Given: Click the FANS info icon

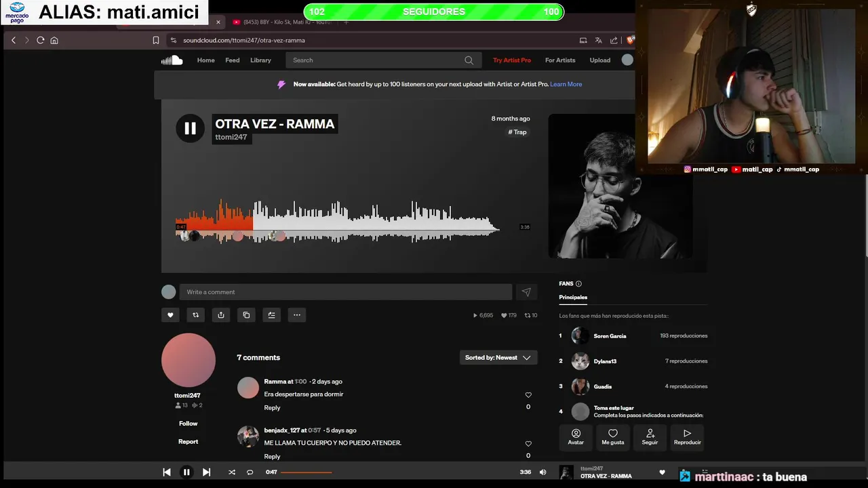Looking at the screenshot, I should click(x=578, y=284).
